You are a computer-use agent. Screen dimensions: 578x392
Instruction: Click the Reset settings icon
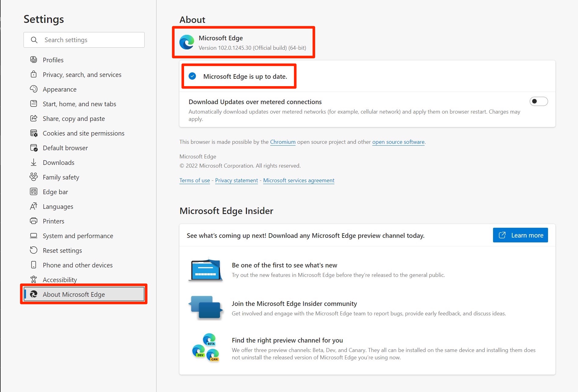click(x=34, y=250)
